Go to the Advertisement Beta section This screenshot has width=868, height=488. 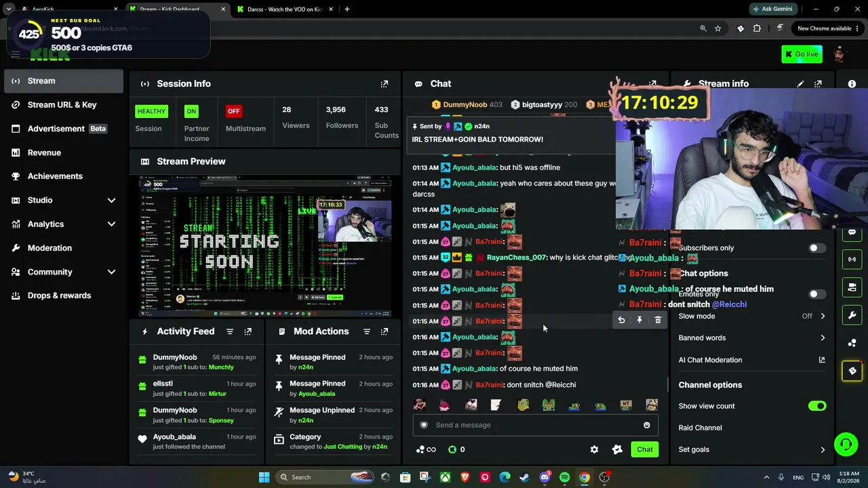[x=63, y=129]
